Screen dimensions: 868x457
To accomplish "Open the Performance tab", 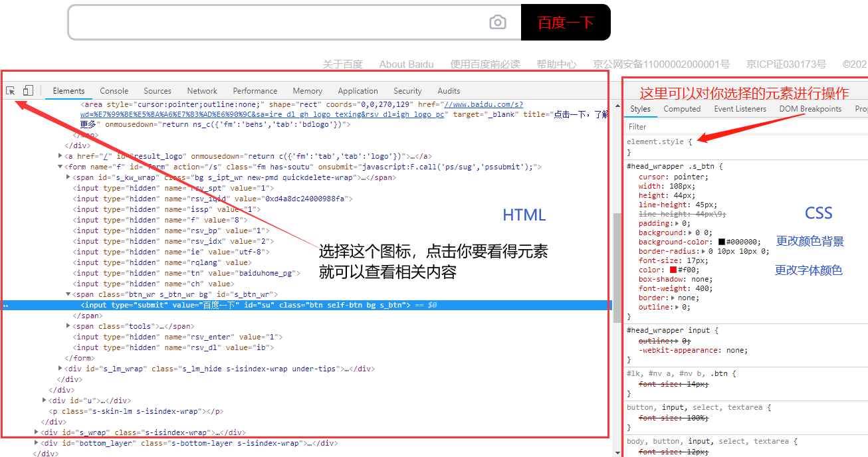I will (x=255, y=91).
